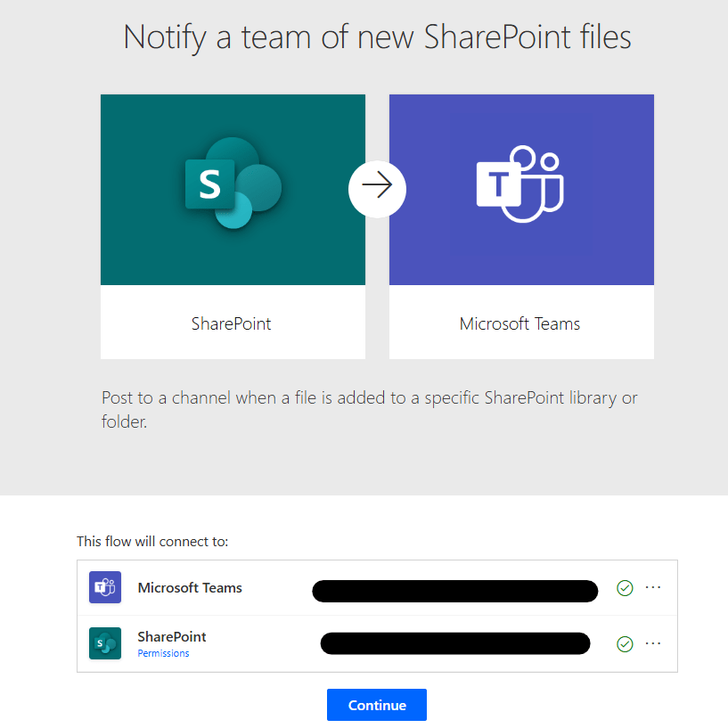Click the redacted Microsoft Teams account field
The image size is (728, 728).
tap(454, 591)
